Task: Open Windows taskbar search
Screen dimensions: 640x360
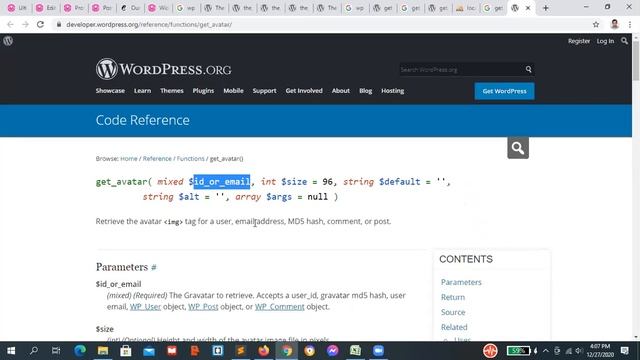Action: [34, 351]
